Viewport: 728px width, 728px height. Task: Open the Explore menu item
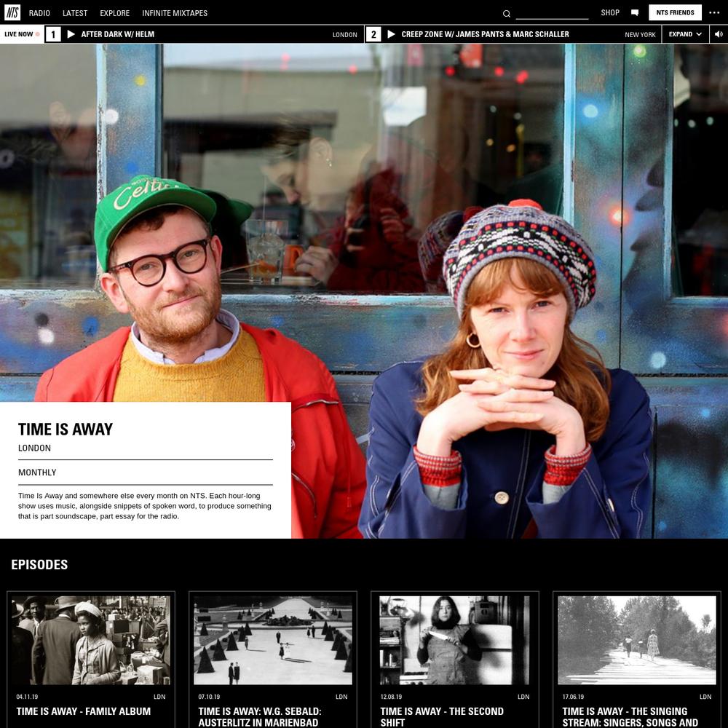[x=115, y=13]
